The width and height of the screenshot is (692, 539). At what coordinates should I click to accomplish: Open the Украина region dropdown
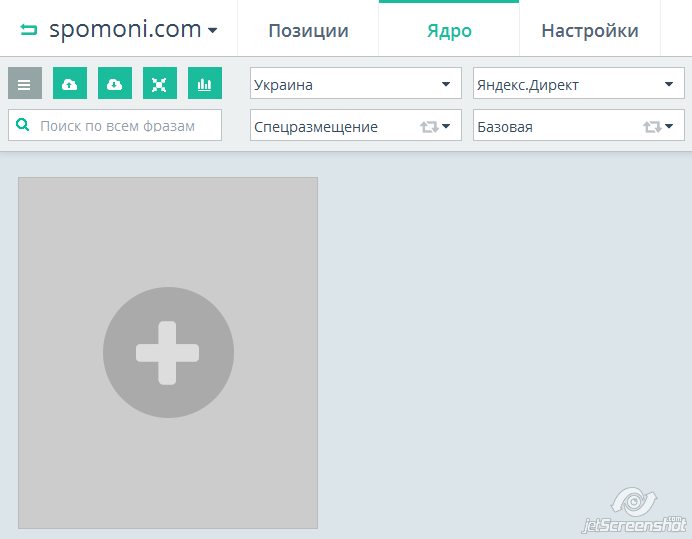(355, 84)
